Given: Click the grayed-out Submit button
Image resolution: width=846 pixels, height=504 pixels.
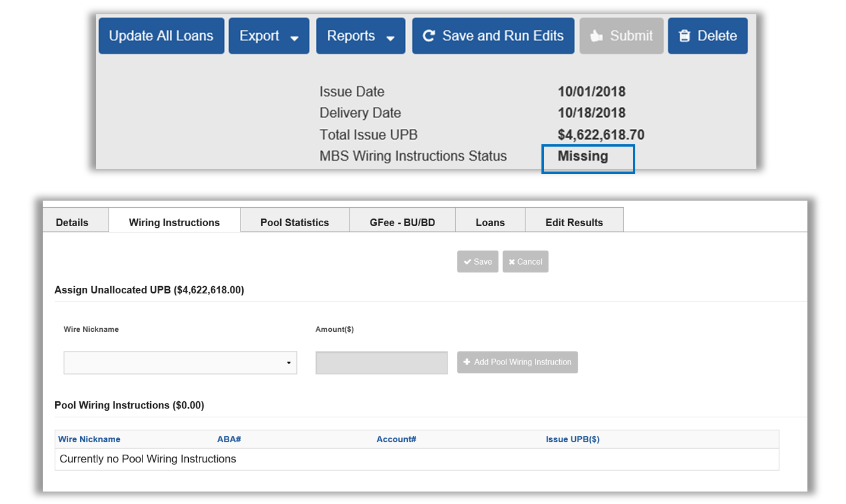Looking at the screenshot, I should click(622, 36).
